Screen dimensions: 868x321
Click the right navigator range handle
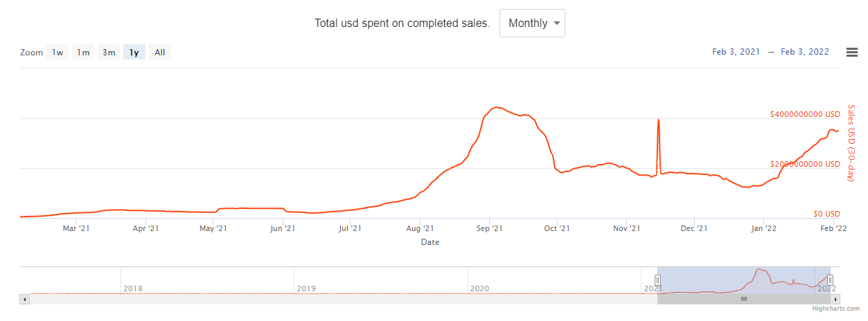tap(830, 280)
